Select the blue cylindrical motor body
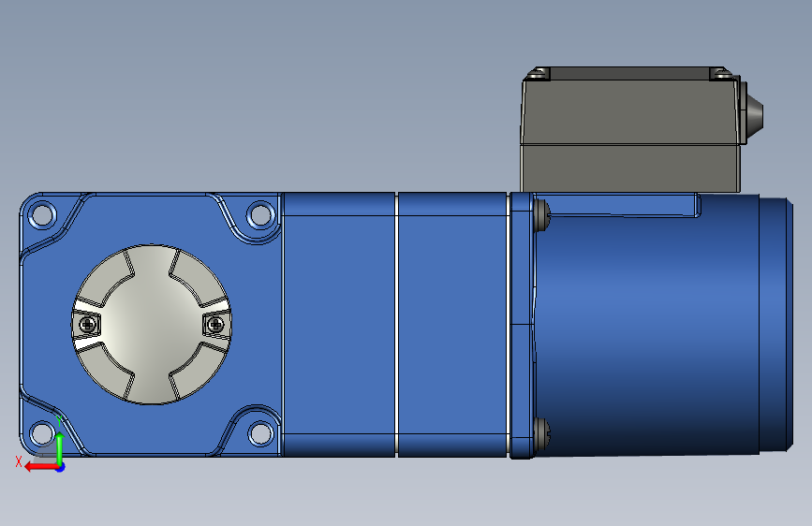This screenshot has height=526, width=812. [647, 325]
